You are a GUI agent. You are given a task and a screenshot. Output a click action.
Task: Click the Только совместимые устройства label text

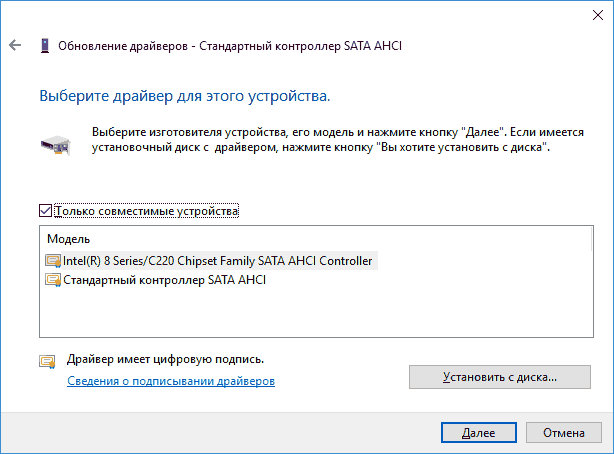pos(146,211)
